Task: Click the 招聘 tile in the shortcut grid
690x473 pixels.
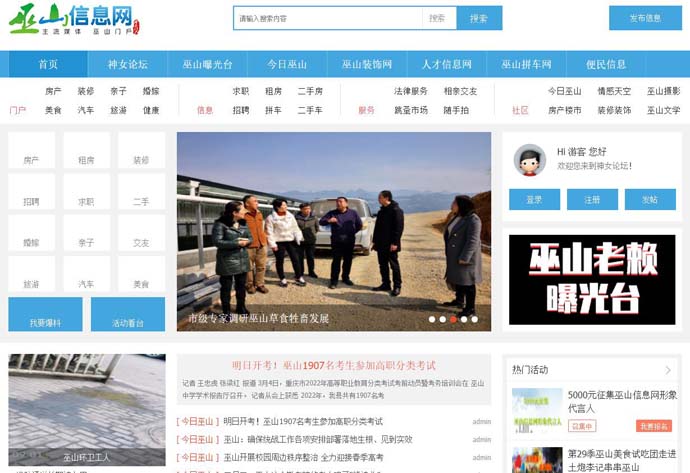Action: [32, 191]
